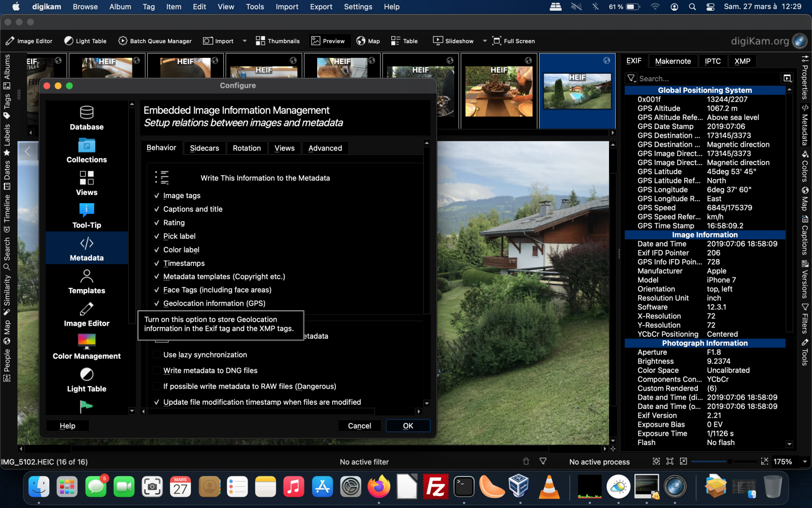Screen dimensions: 812x508
Task: Expand the Import toolbar dropdown arrow
Action: (x=244, y=41)
